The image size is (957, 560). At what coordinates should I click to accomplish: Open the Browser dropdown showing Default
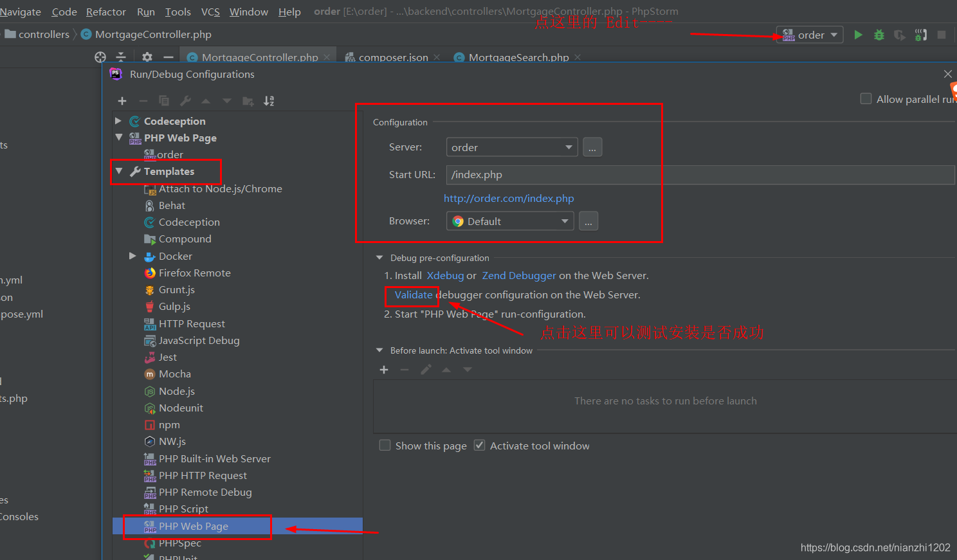511,221
